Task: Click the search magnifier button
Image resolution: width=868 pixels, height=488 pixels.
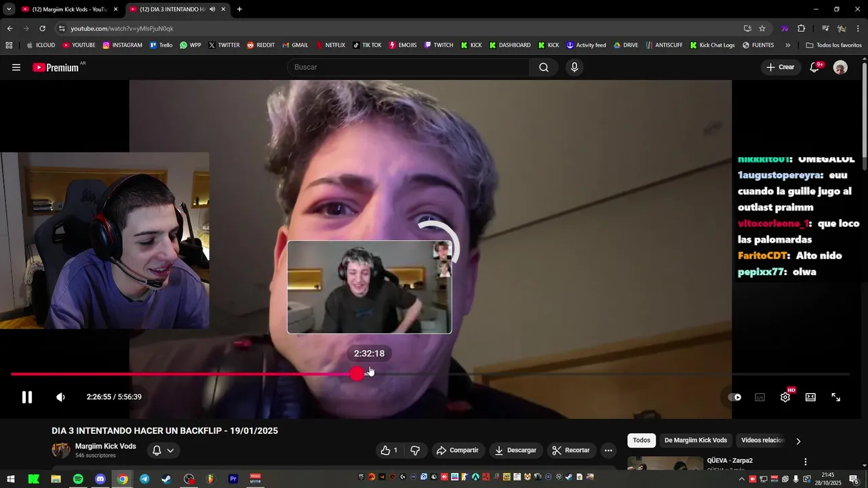Action: (544, 67)
